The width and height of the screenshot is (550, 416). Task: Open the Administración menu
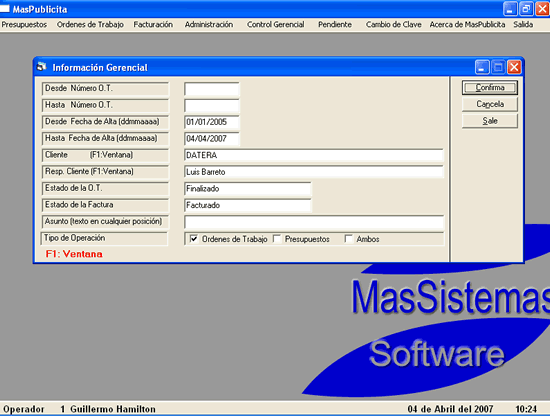pyautogui.click(x=209, y=25)
